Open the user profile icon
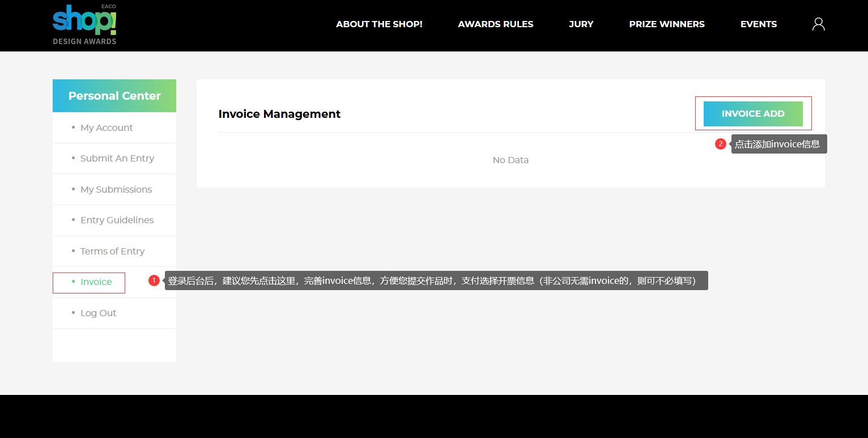The height and width of the screenshot is (438, 868). (x=818, y=24)
